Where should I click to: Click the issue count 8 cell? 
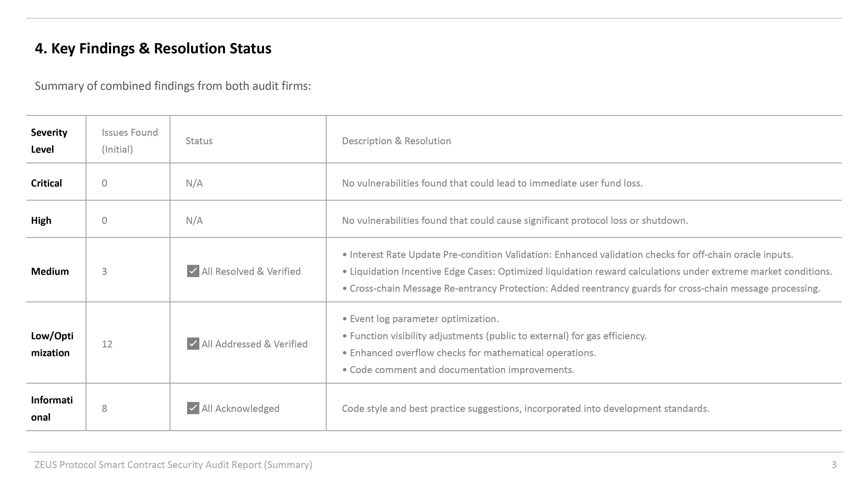tap(104, 409)
